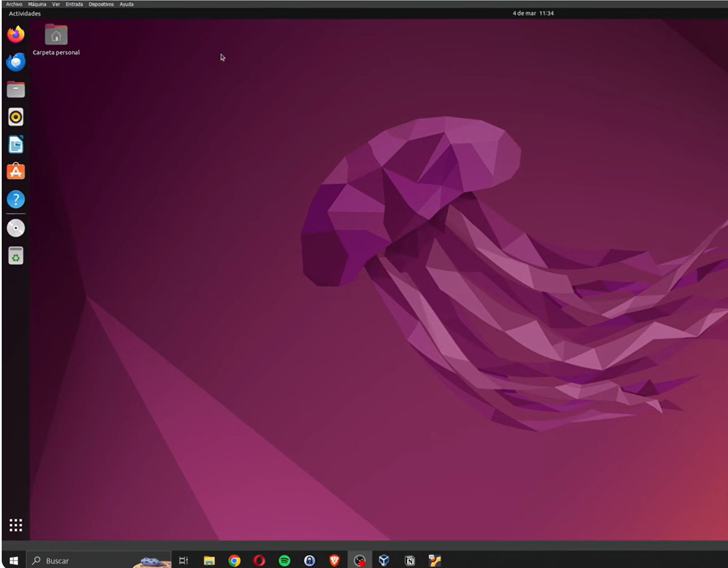Open Spotify from the Windows taskbar

[x=284, y=561]
